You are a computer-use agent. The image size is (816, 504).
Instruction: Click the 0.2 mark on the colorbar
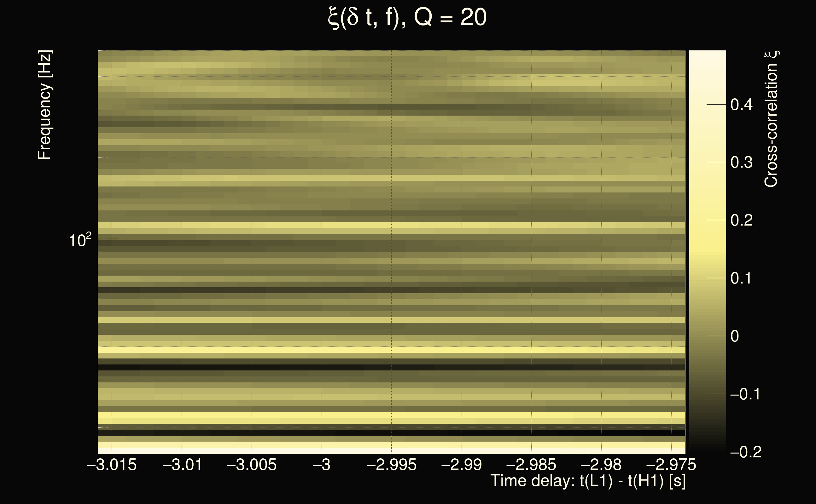[x=741, y=220]
